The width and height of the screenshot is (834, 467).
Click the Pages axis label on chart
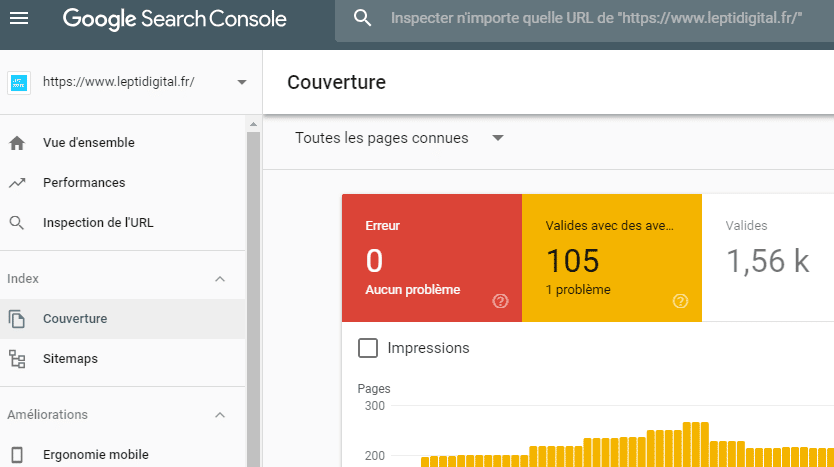[x=374, y=389]
